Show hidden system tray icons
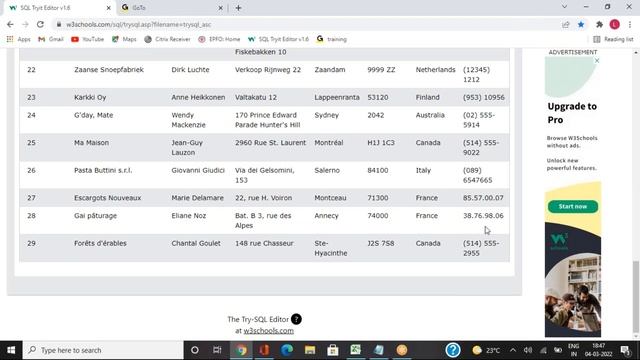640x360 pixels. tap(513, 350)
